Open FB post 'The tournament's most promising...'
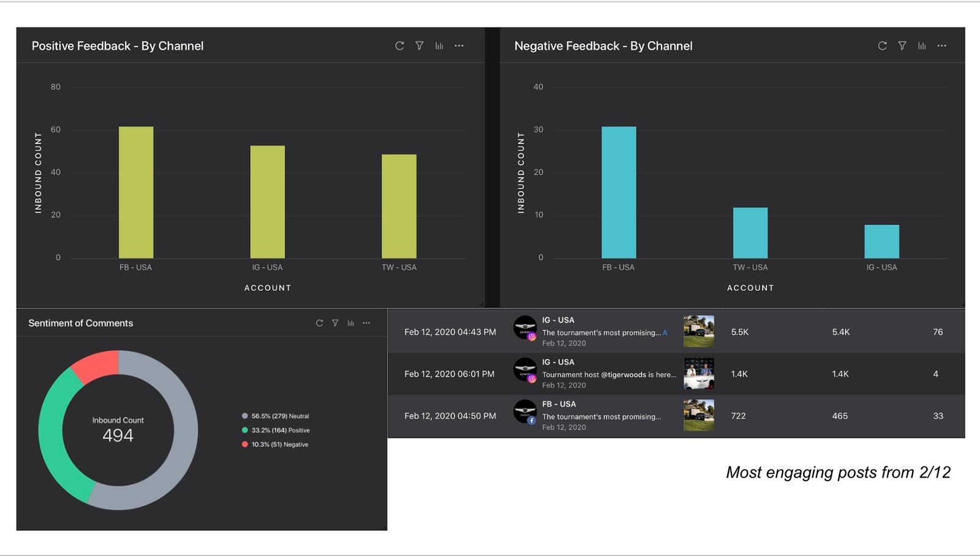The height and width of the screenshot is (556, 980). coord(601,417)
